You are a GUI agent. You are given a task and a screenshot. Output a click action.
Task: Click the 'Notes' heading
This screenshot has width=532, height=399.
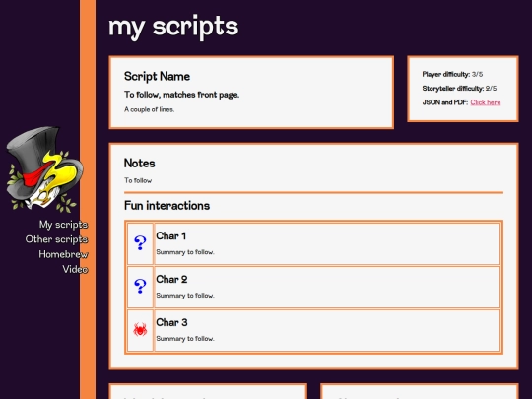pyautogui.click(x=140, y=164)
